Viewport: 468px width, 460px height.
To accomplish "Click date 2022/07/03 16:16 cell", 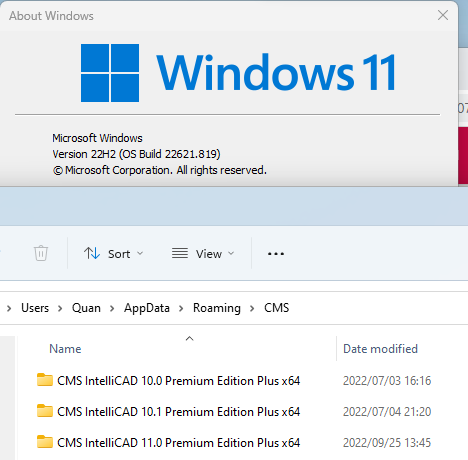I will 387,381.
